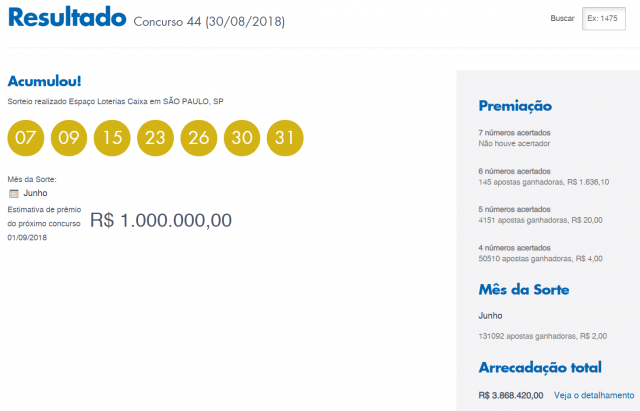Click the number 26 ball
This screenshot has width=640, height=411.
click(x=198, y=138)
